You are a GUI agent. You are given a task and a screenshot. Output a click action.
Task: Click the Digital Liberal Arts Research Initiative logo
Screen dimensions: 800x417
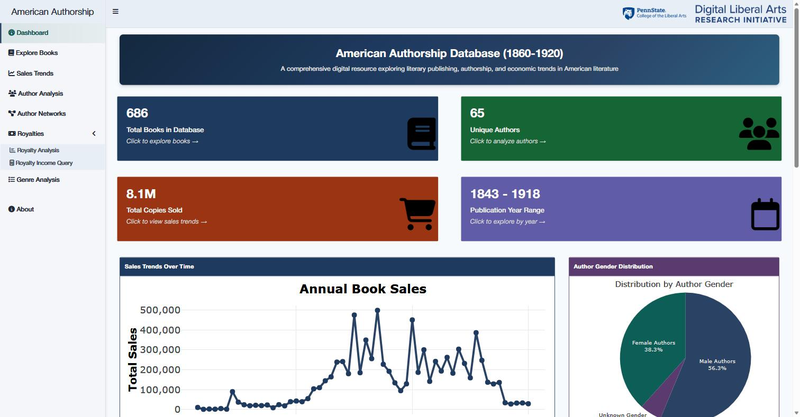tap(741, 14)
